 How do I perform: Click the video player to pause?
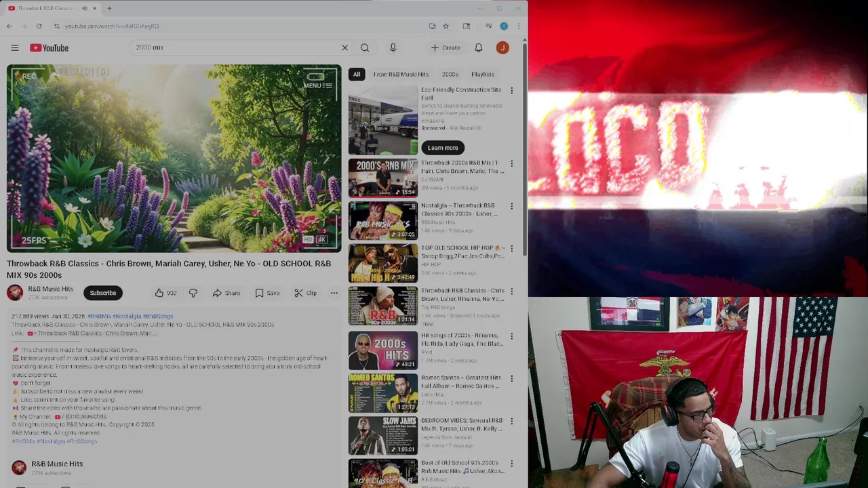(x=174, y=159)
